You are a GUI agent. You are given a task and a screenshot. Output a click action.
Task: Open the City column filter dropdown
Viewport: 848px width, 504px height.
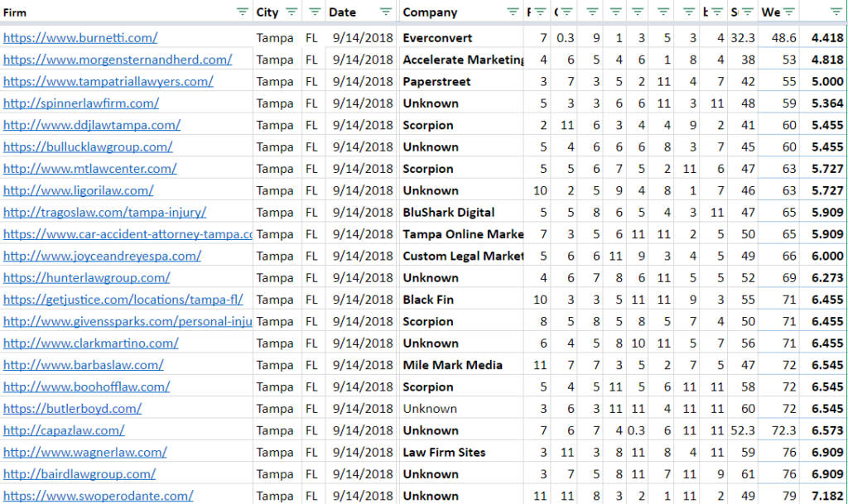coord(291,12)
